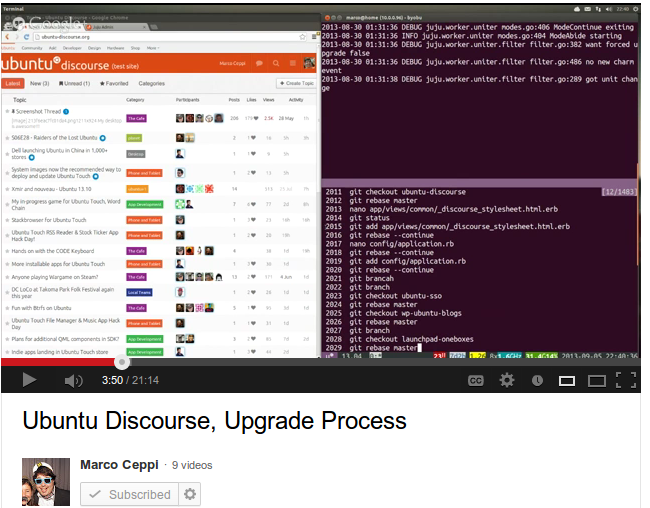Select the New (3) tab
This screenshot has height=508, width=650.
pos(39,83)
